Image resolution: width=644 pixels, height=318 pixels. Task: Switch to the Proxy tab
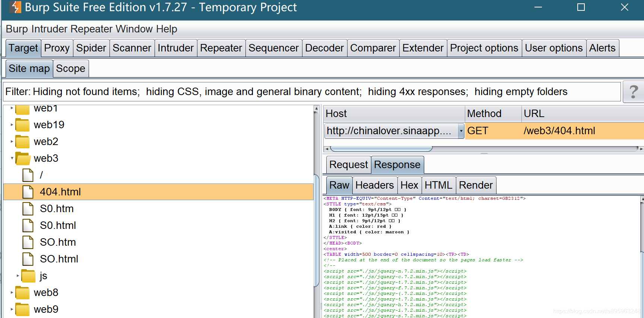(57, 48)
